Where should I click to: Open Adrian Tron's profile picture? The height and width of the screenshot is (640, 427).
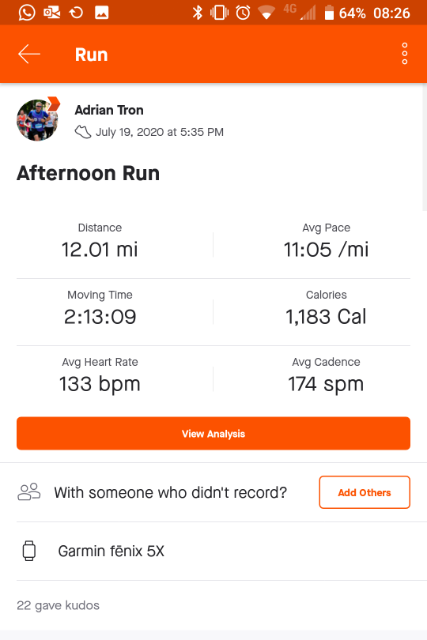(x=38, y=120)
